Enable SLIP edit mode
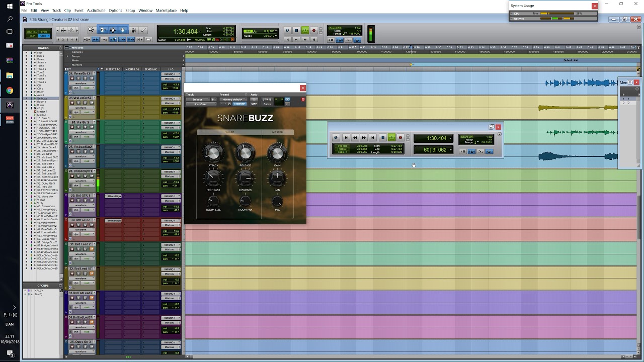Screen dimensions: 644x362 pos(32,36)
